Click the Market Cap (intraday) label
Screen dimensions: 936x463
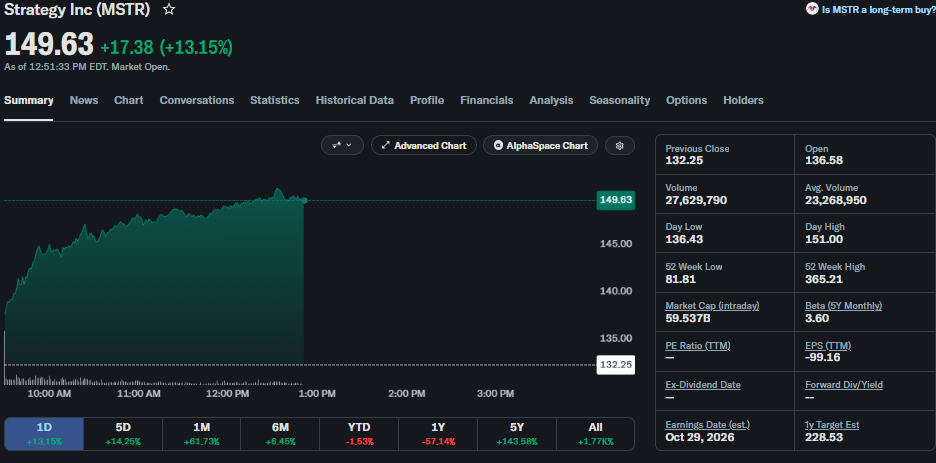pyautogui.click(x=712, y=305)
